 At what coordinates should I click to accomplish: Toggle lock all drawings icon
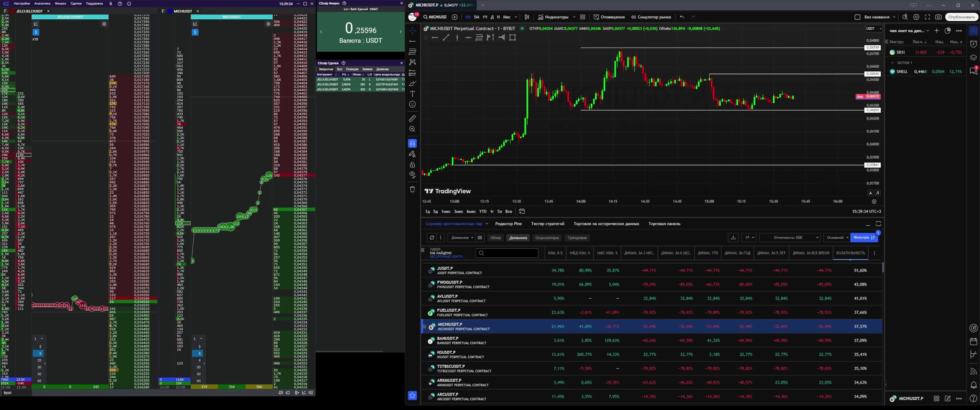(x=413, y=165)
